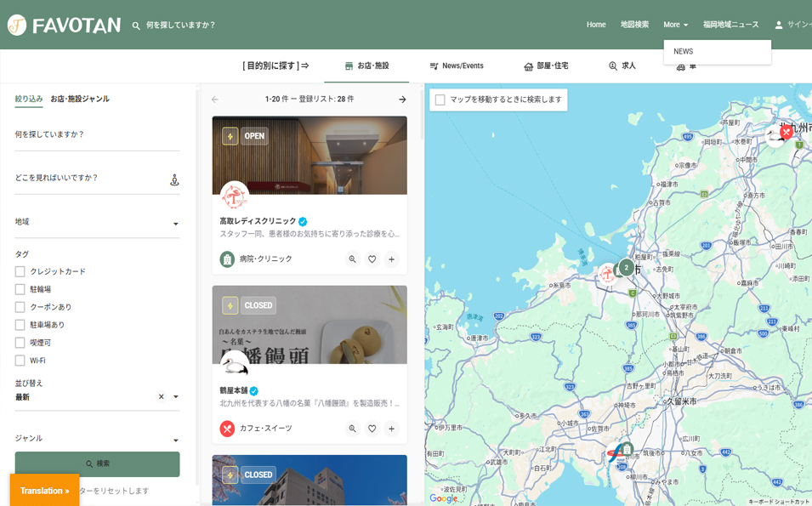Open the More menu in header
Image resolution: width=812 pixels, height=506 pixels.
coord(675,25)
